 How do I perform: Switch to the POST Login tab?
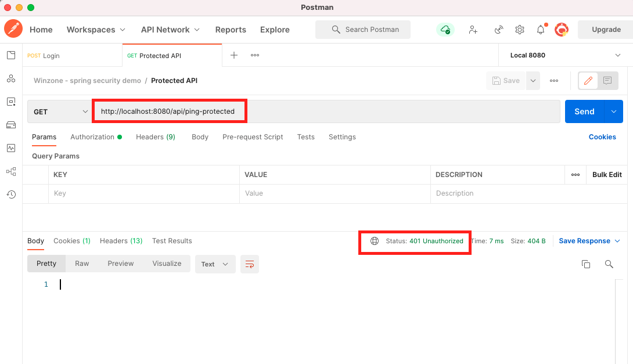pos(73,55)
